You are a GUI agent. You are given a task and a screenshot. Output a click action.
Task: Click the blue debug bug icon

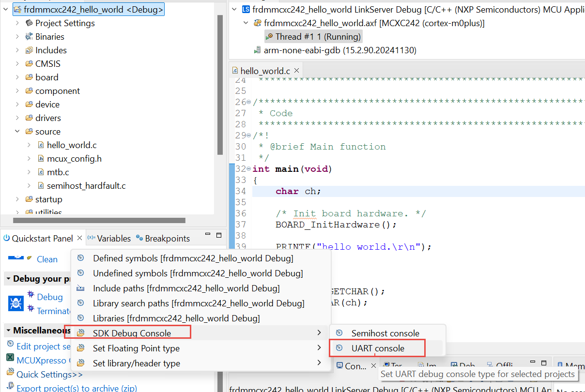[x=16, y=303]
